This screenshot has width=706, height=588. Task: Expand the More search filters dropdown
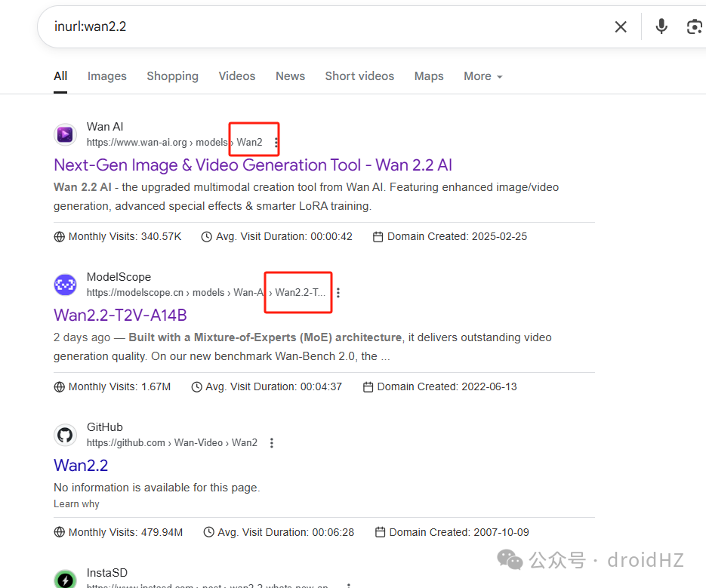click(x=482, y=76)
